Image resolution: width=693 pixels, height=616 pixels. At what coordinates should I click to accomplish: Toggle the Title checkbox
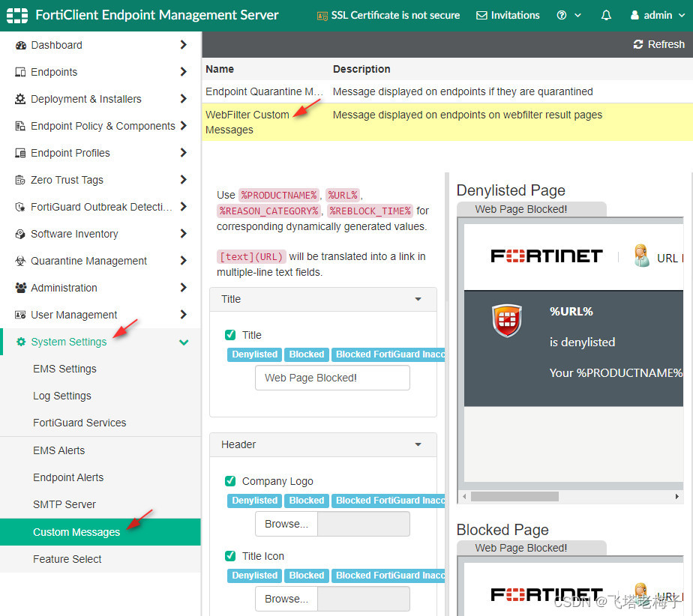coord(230,335)
